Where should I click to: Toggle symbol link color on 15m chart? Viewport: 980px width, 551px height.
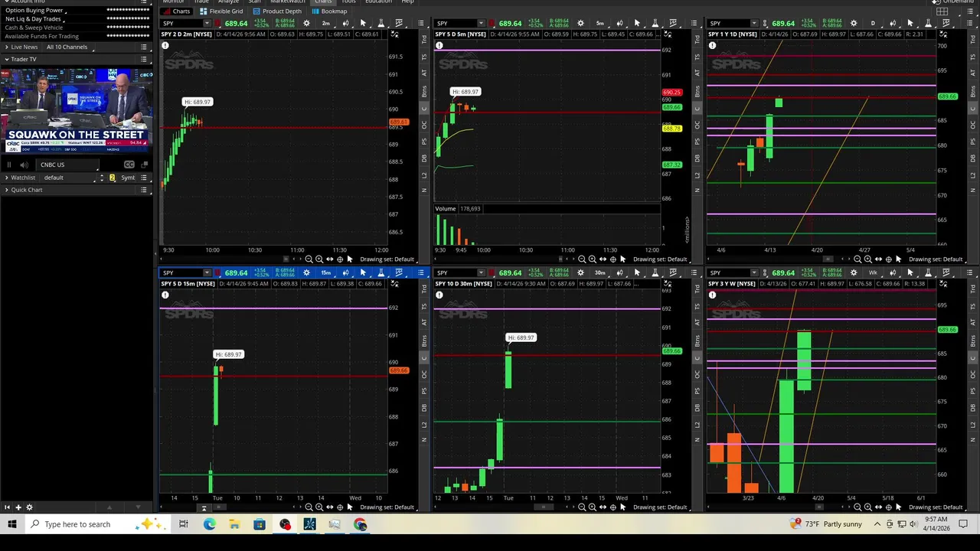tap(217, 273)
